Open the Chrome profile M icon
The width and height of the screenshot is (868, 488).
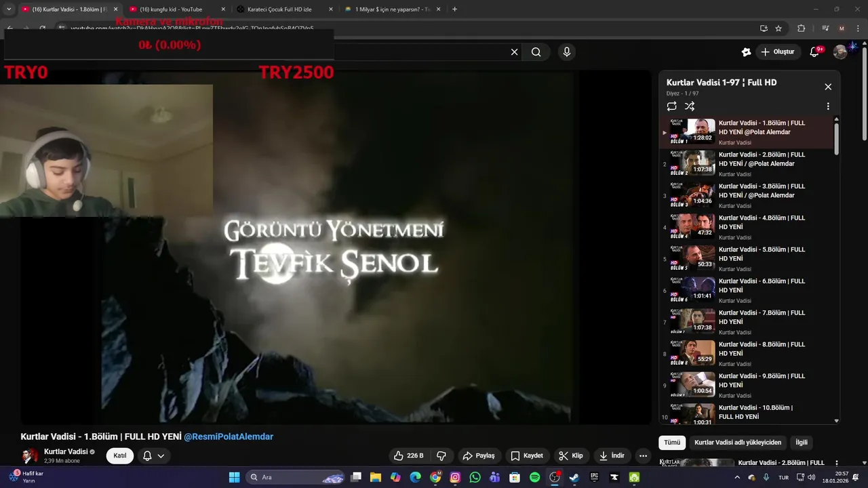pyautogui.click(x=842, y=28)
